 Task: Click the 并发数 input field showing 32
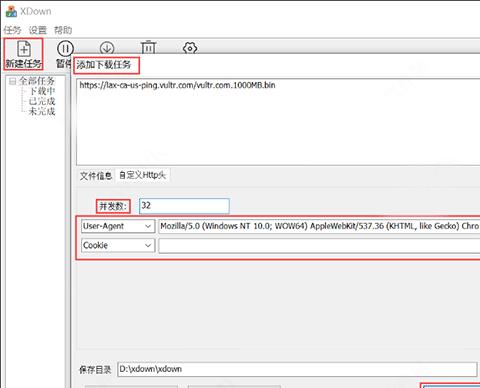click(184, 206)
